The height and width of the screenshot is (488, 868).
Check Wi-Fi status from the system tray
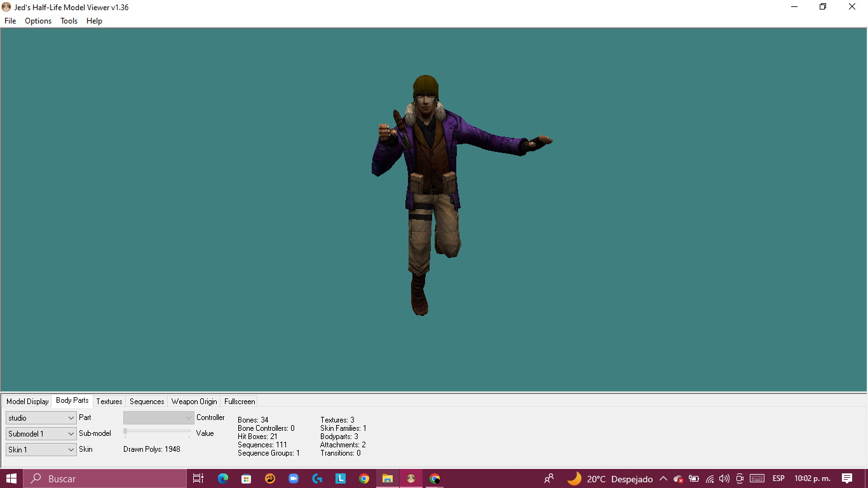tap(709, 478)
